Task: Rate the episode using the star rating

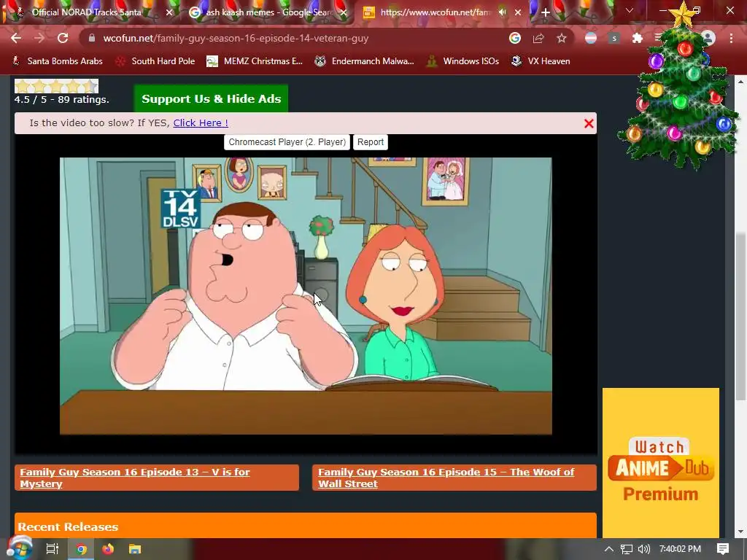Action: pos(56,86)
